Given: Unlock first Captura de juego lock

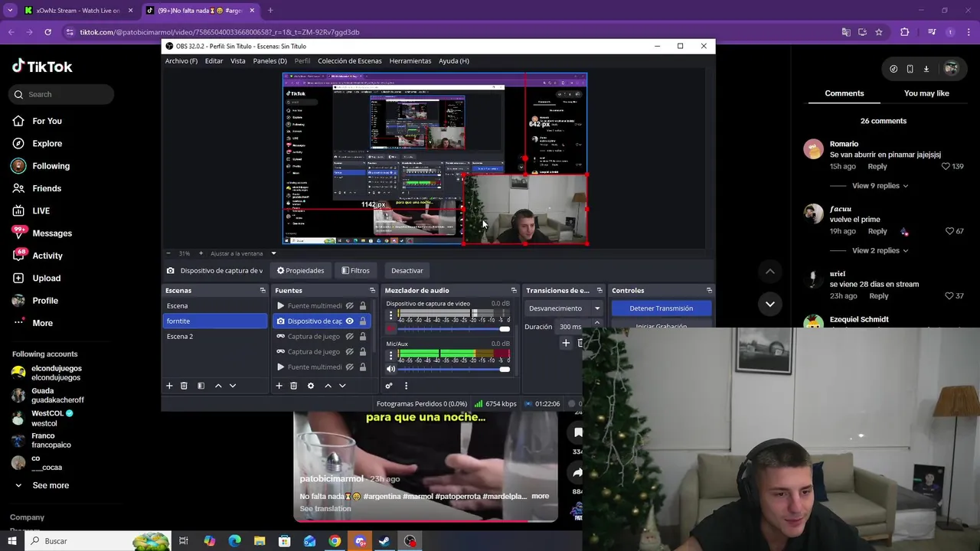Looking at the screenshot, I should [x=363, y=337].
